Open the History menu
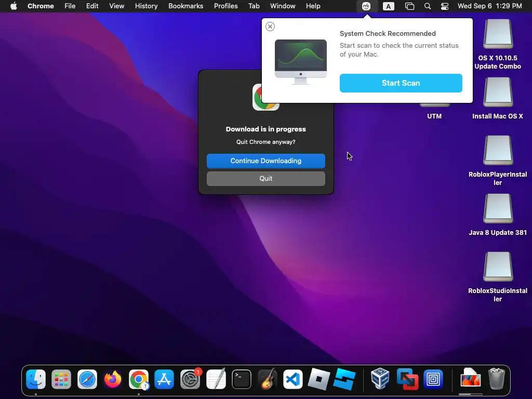 pyautogui.click(x=146, y=6)
